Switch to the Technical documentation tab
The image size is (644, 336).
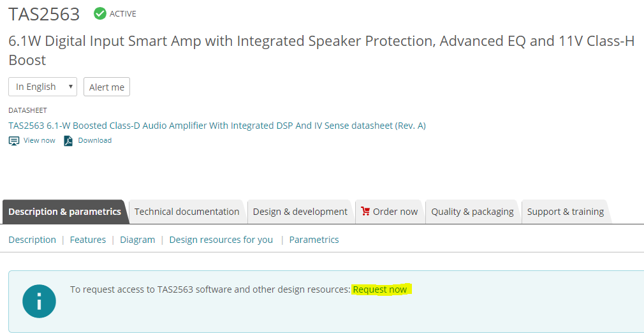[x=187, y=212]
